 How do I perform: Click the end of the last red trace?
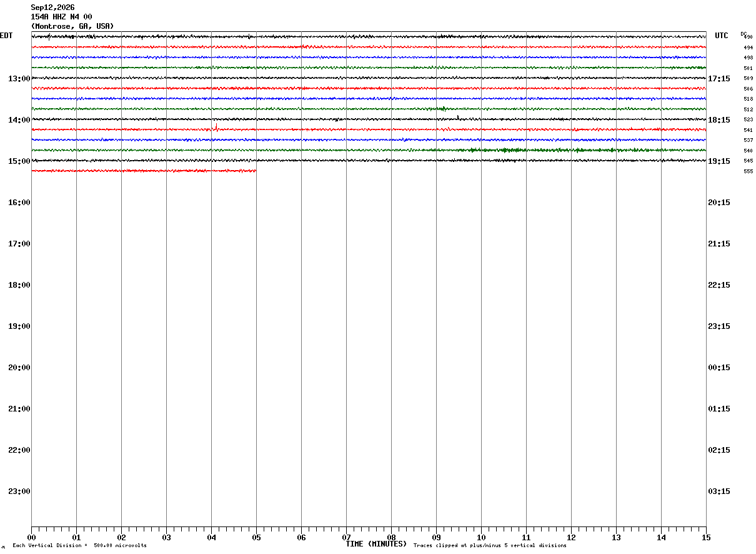click(x=255, y=171)
